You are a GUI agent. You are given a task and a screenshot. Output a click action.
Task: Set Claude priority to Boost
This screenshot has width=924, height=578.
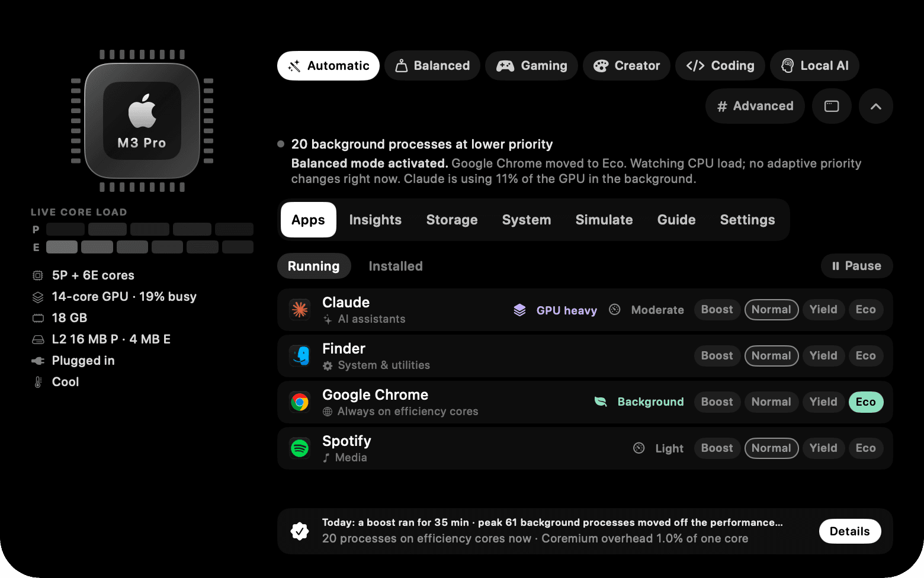pos(717,310)
